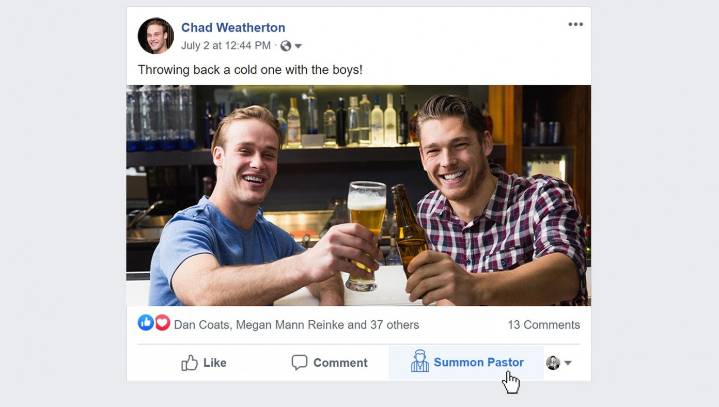Click the globe public privacy icon
Viewport: 719px width, 407px height.
(x=286, y=46)
